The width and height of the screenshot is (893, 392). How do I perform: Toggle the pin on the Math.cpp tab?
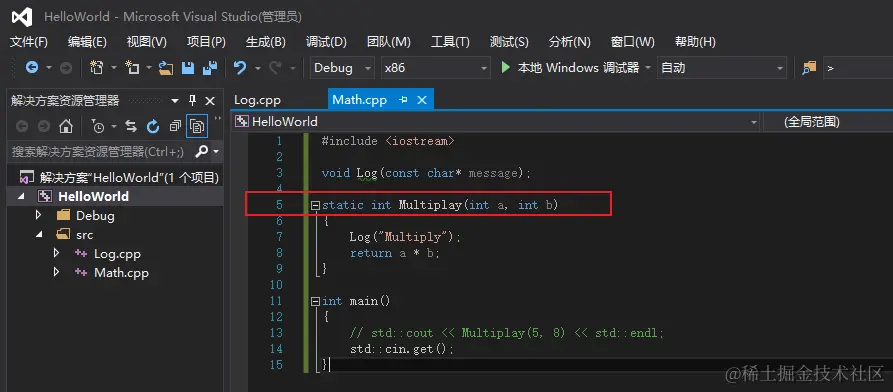click(x=403, y=100)
